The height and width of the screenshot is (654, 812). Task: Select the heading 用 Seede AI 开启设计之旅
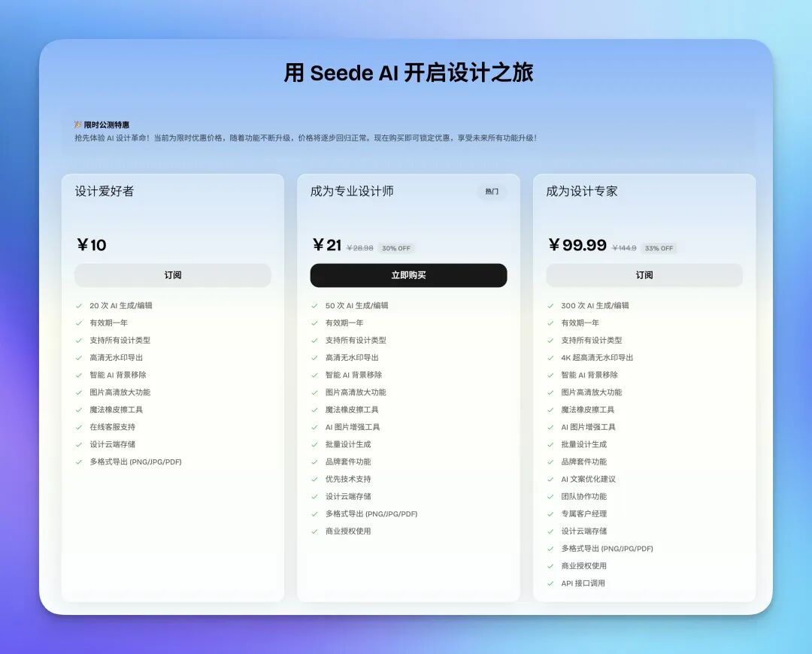click(x=408, y=73)
